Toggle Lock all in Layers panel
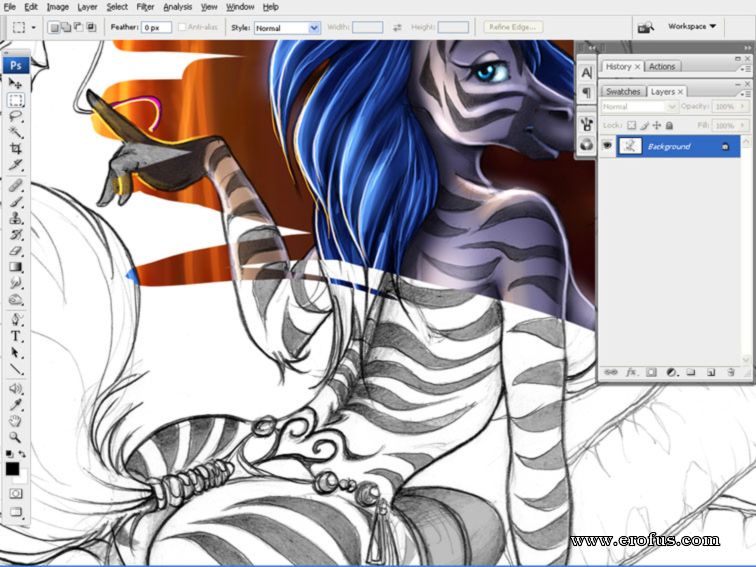 click(669, 125)
